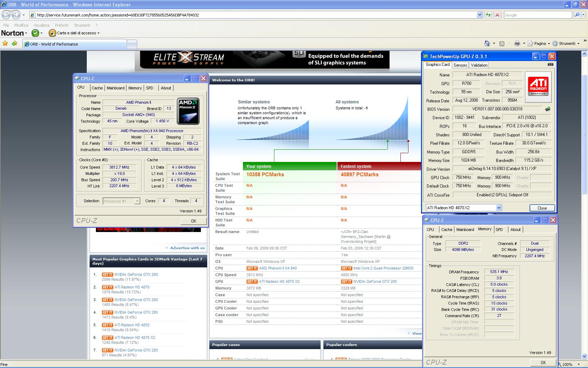Viewport: 588px width, 368px height.
Task: Open the Print options dropdown arrow
Action: [524, 43]
